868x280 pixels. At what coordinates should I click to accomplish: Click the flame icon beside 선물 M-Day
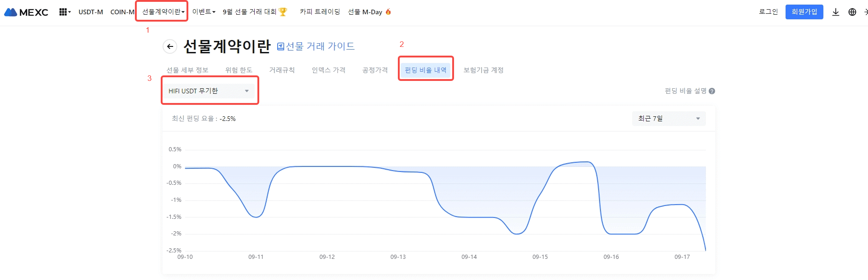coord(388,12)
